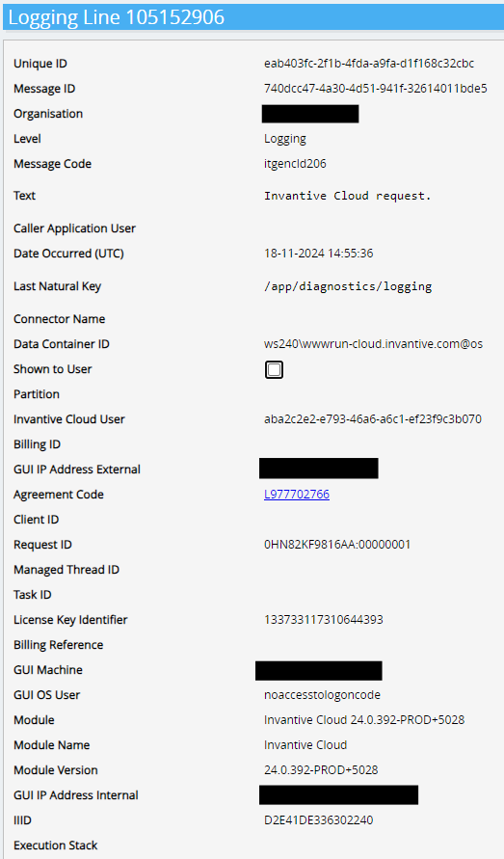Click the Message ID value
This screenshot has height=859, width=504.
point(375,89)
